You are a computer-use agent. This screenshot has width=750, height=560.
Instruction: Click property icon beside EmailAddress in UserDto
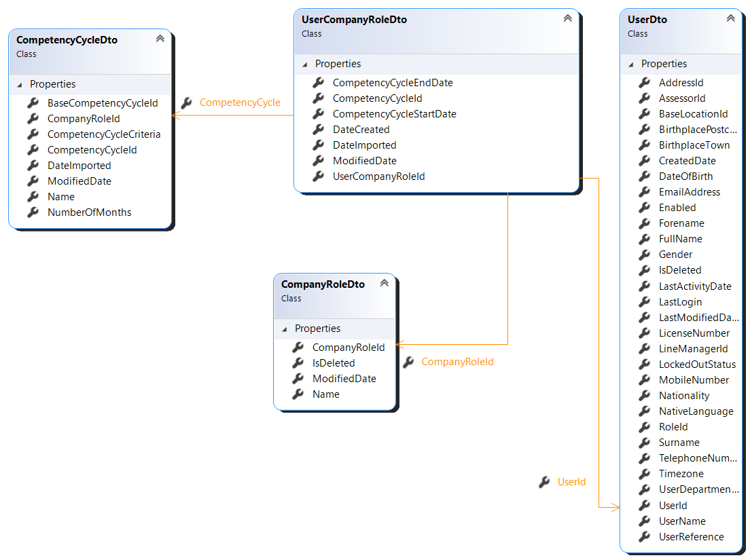click(645, 192)
